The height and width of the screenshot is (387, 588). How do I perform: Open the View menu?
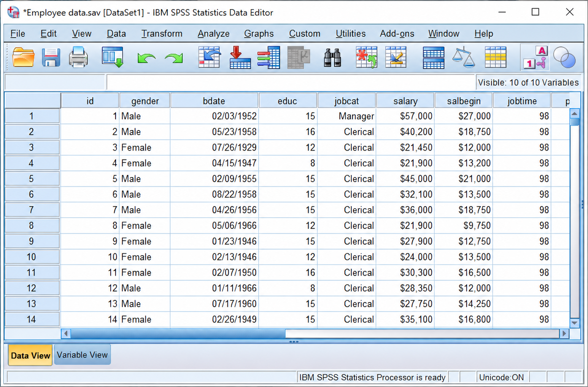82,33
